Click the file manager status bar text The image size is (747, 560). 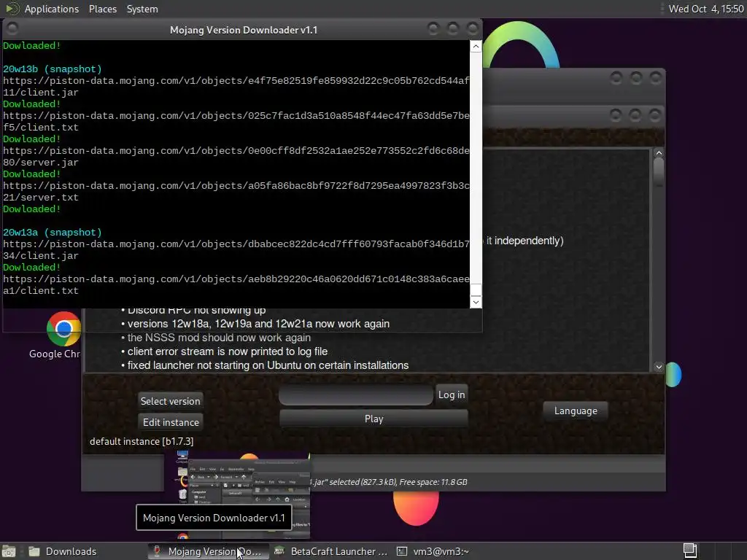(x=388, y=482)
